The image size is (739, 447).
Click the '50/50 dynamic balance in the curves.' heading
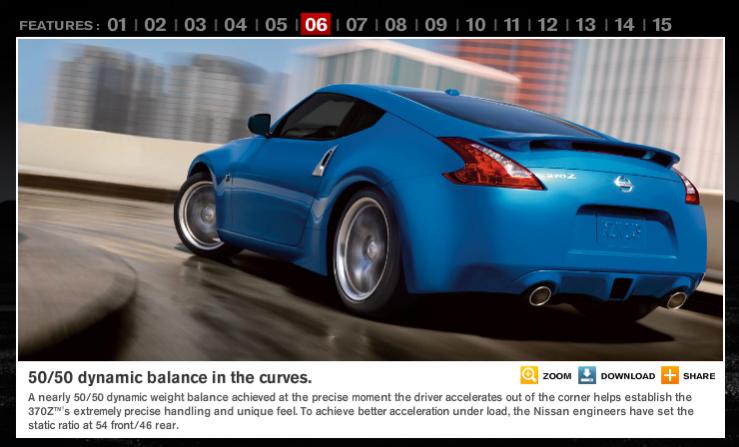tap(170, 377)
